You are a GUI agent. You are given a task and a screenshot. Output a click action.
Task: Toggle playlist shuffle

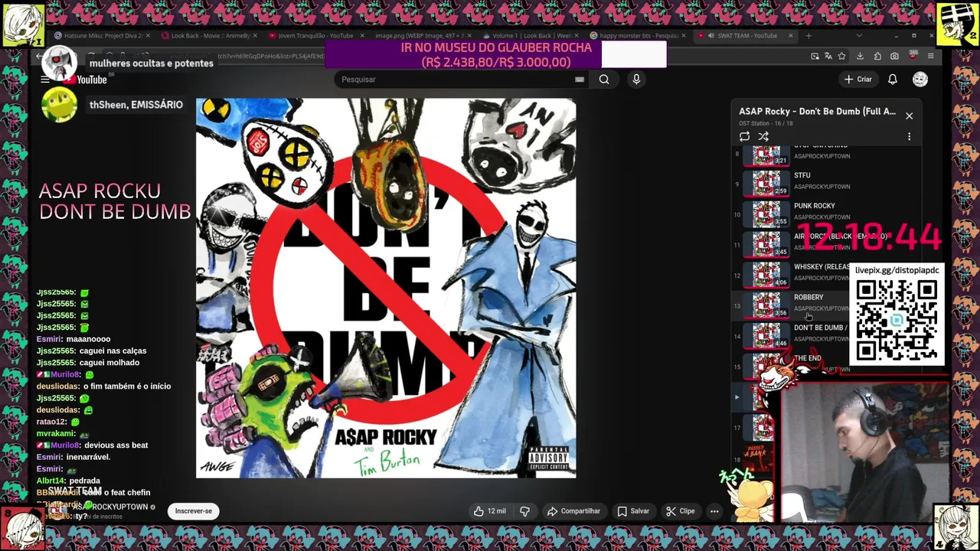pyautogui.click(x=763, y=137)
